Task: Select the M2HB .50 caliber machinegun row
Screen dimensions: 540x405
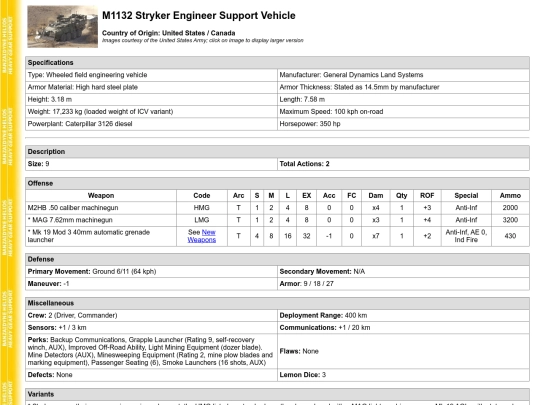Action: pyautogui.click(x=277, y=208)
